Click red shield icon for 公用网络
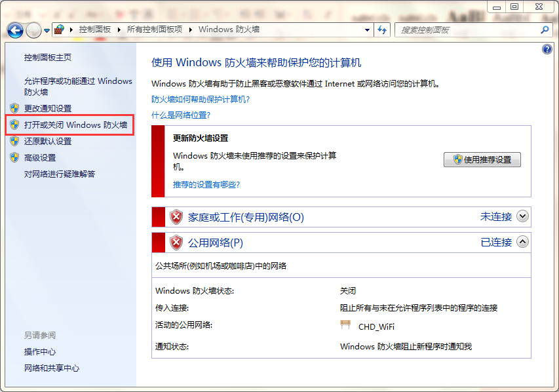559x392 pixels. pyautogui.click(x=176, y=243)
